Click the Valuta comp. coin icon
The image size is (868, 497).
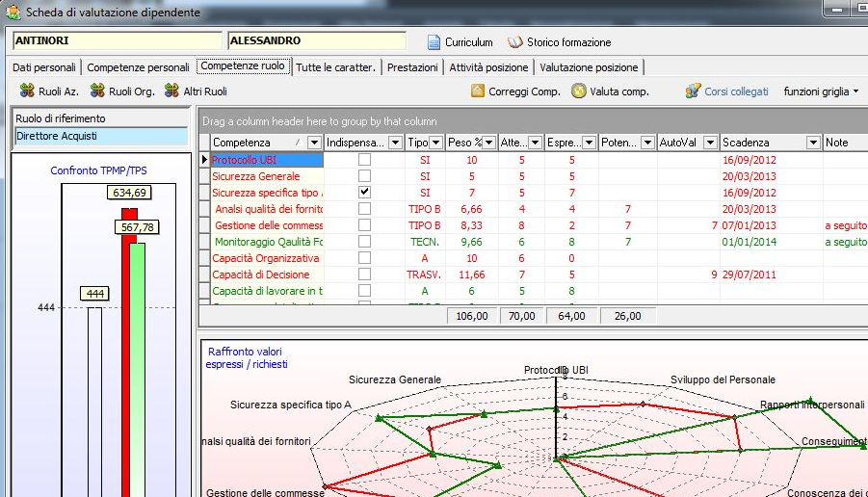578,91
